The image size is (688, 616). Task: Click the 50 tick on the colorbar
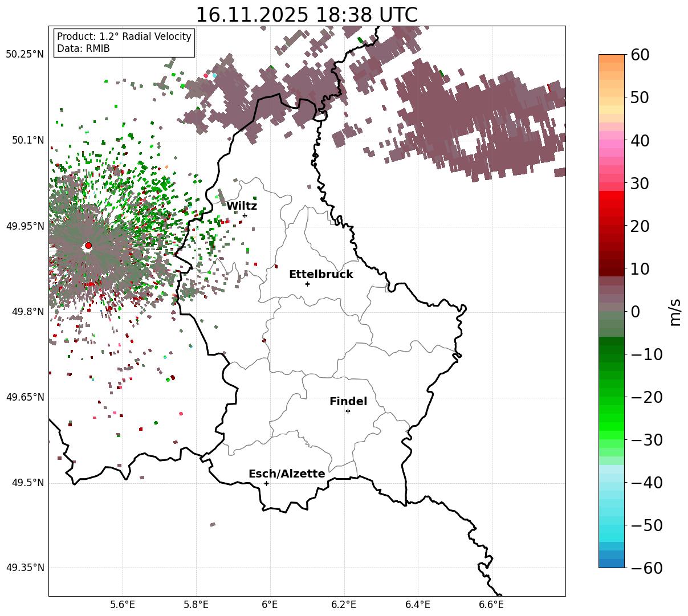click(640, 98)
